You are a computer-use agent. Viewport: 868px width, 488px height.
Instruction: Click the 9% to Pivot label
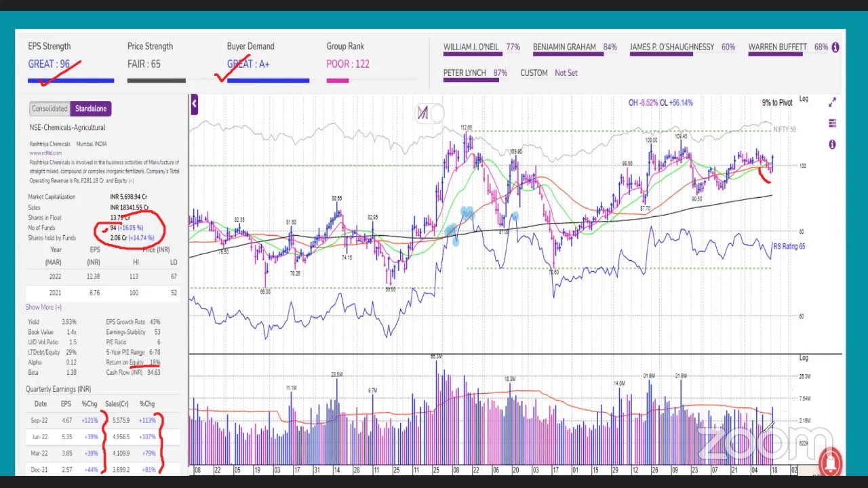click(x=777, y=103)
